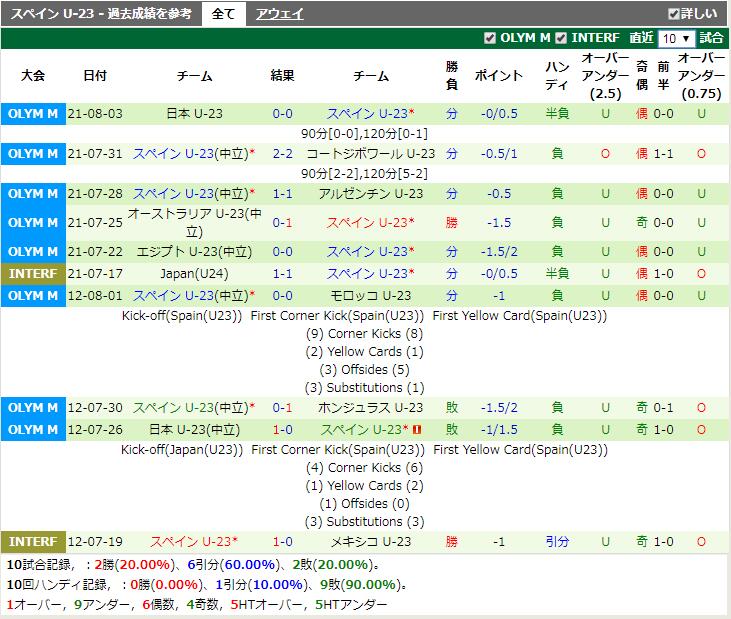Open 0-0 result for 21-07-22 match
The height and width of the screenshot is (619, 731).
click(x=283, y=252)
